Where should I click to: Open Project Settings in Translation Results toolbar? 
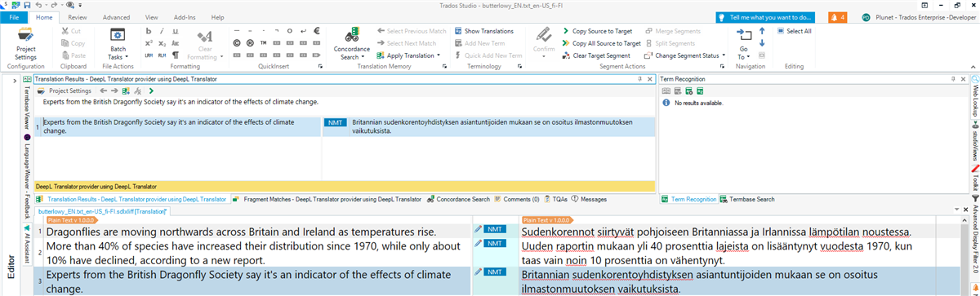64,91
